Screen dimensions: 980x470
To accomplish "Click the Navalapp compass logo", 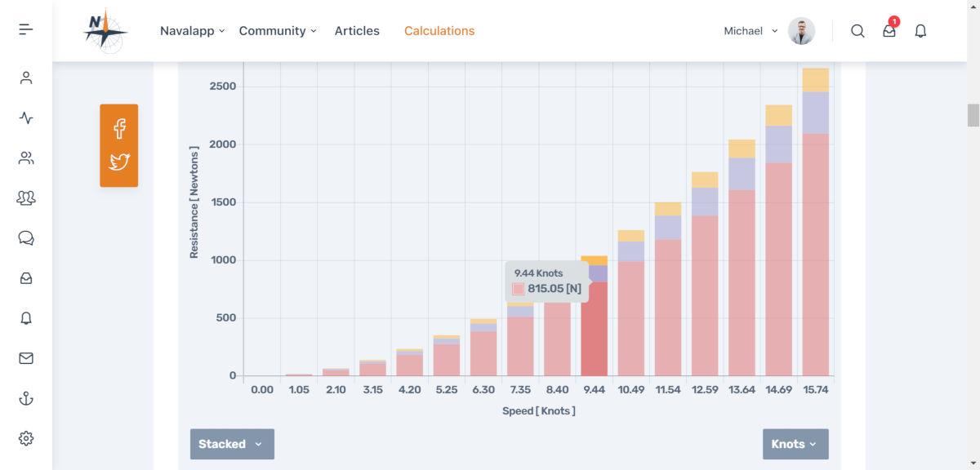I will coord(105,31).
